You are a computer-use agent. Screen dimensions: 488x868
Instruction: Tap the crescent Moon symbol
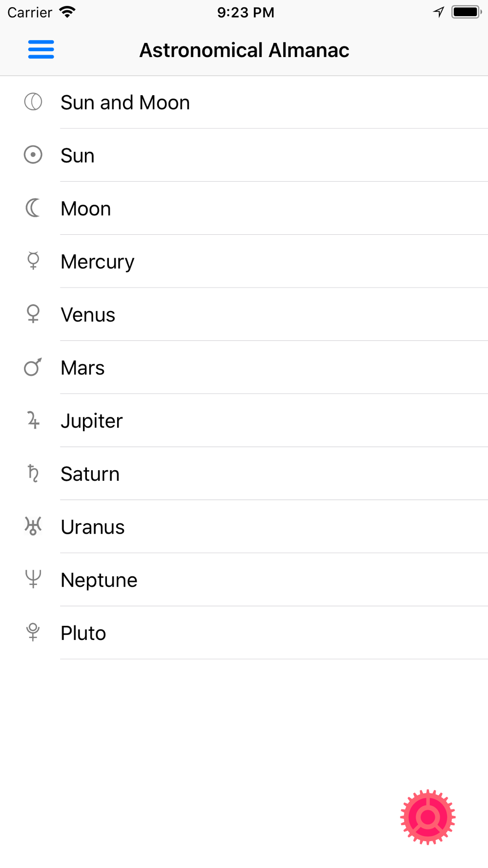[x=33, y=208]
